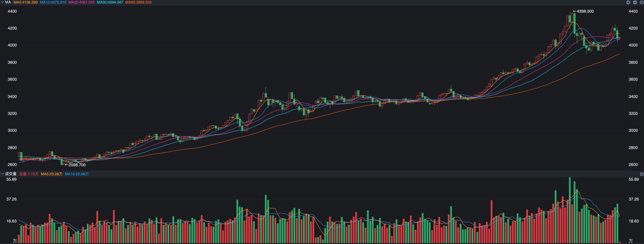Click the MA10:4072.910 legend value
Screen dimensions: 644x244
tap(53, 2)
